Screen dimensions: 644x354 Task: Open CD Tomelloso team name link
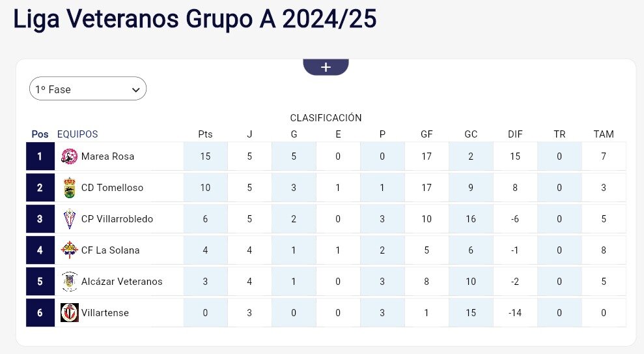click(112, 188)
